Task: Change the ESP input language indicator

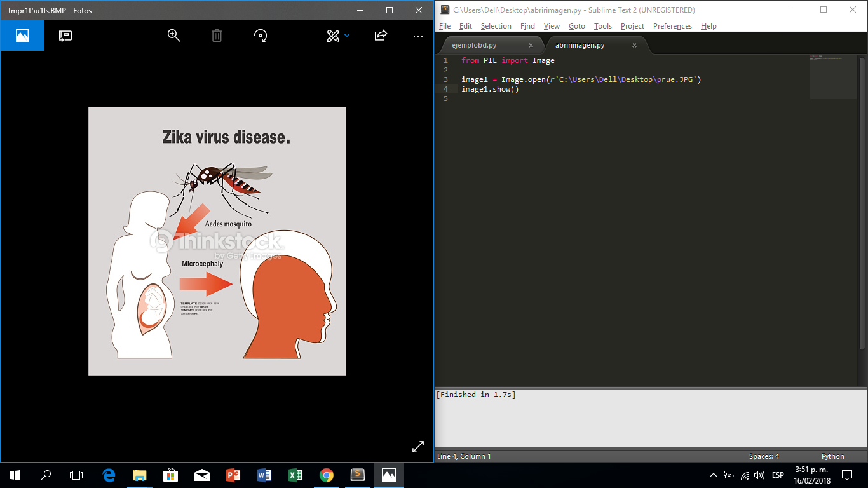Action: pos(778,475)
